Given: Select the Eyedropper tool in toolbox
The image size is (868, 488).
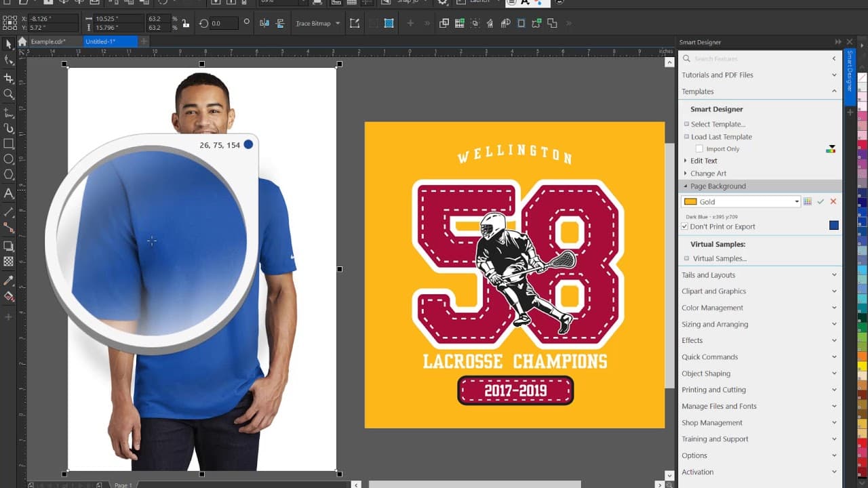Looking at the screenshot, I should [x=9, y=280].
